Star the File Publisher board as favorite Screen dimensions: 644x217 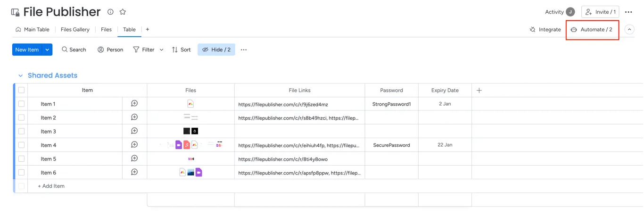[123, 12]
